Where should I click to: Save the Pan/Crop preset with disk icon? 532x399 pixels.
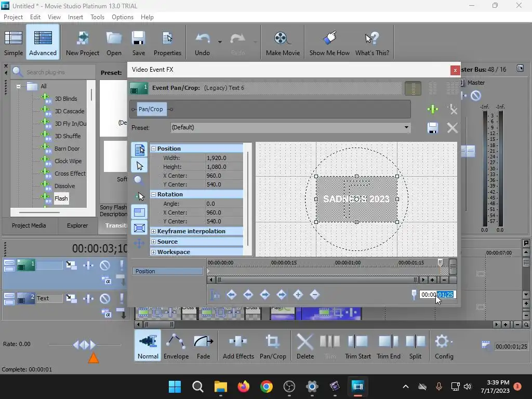432,128
